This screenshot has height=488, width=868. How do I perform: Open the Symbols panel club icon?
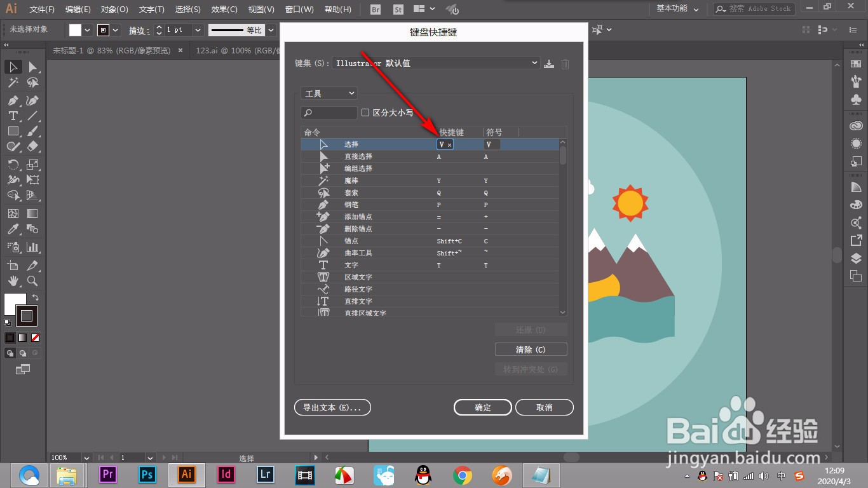[856, 100]
